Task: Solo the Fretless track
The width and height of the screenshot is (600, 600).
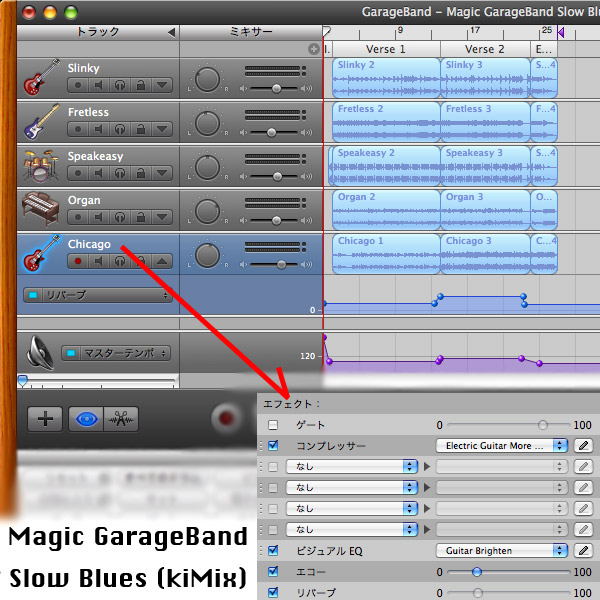Action: [120, 129]
